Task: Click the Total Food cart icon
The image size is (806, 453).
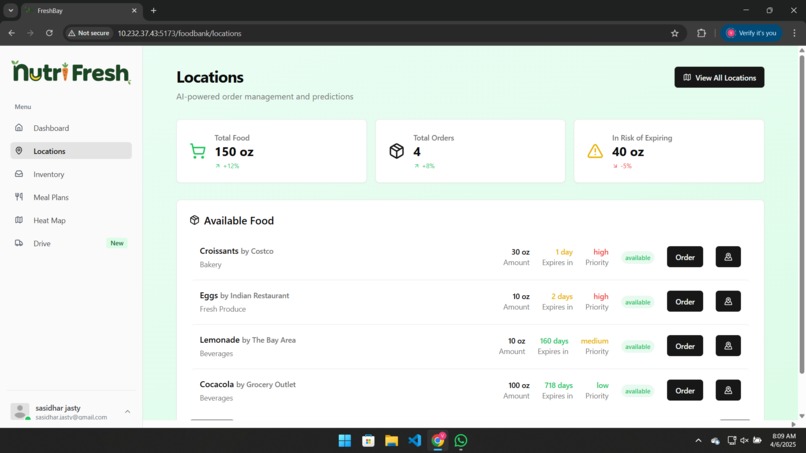Action: pos(198,151)
